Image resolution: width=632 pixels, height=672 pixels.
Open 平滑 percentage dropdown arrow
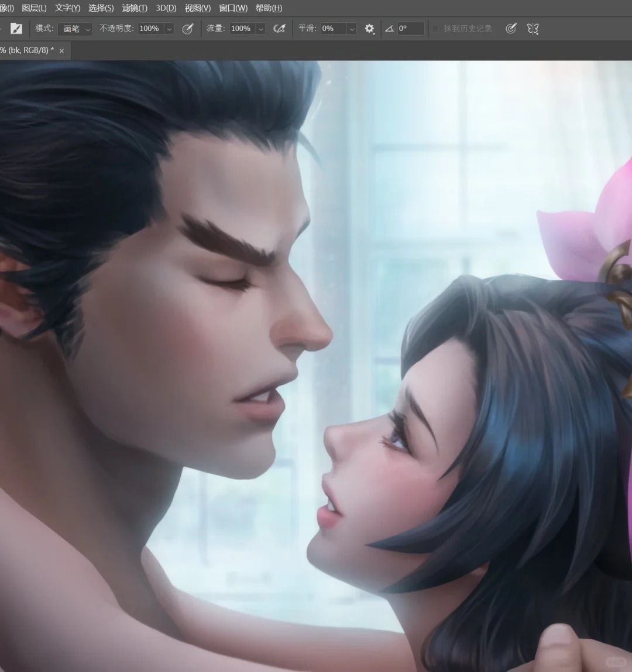(x=352, y=29)
